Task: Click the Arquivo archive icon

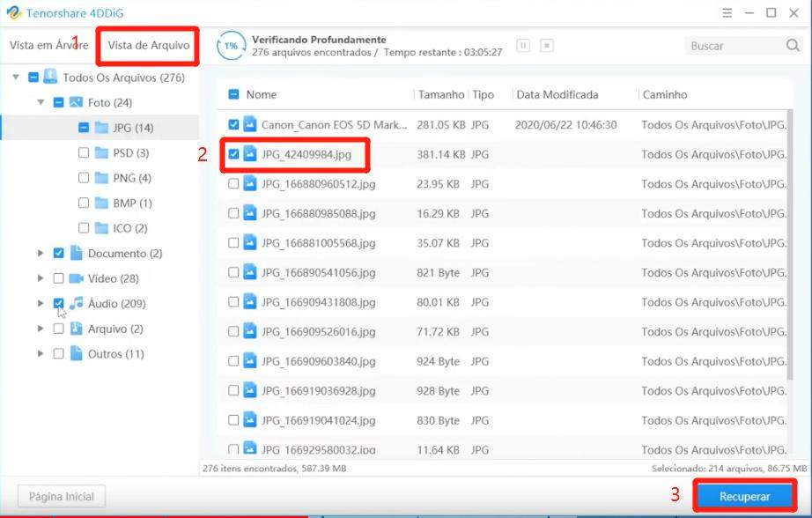Action: point(76,329)
